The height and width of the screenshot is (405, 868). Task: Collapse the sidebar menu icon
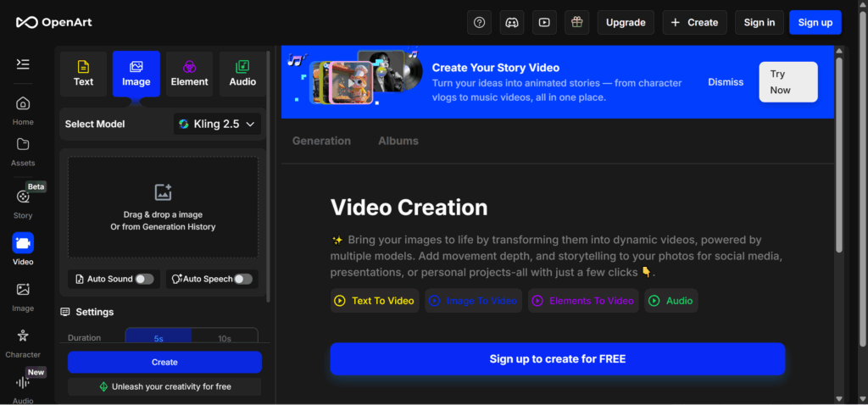[x=23, y=64]
